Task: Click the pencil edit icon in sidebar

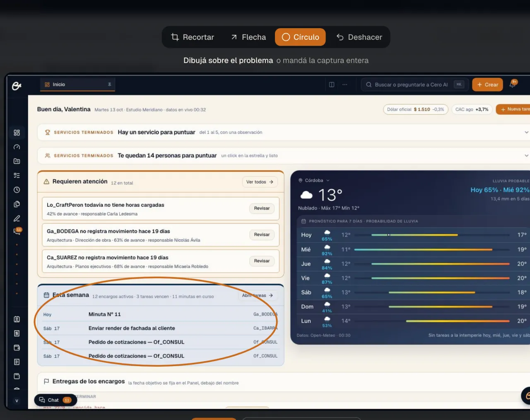Action: (17, 218)
